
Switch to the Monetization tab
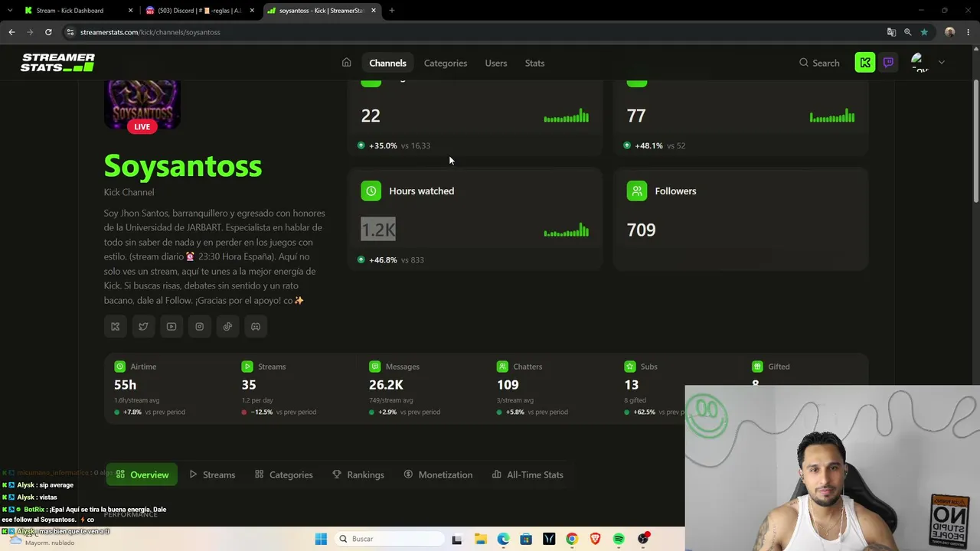pos(438,474)
